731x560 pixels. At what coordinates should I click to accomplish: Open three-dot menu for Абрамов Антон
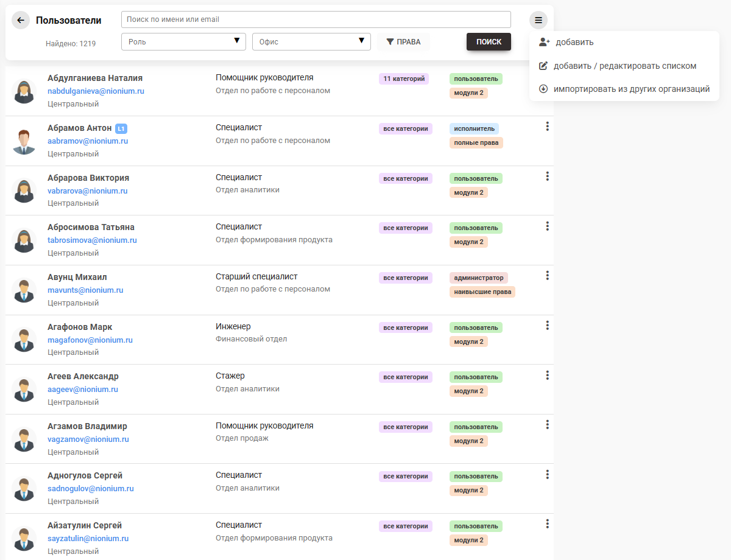coord(548,127)
